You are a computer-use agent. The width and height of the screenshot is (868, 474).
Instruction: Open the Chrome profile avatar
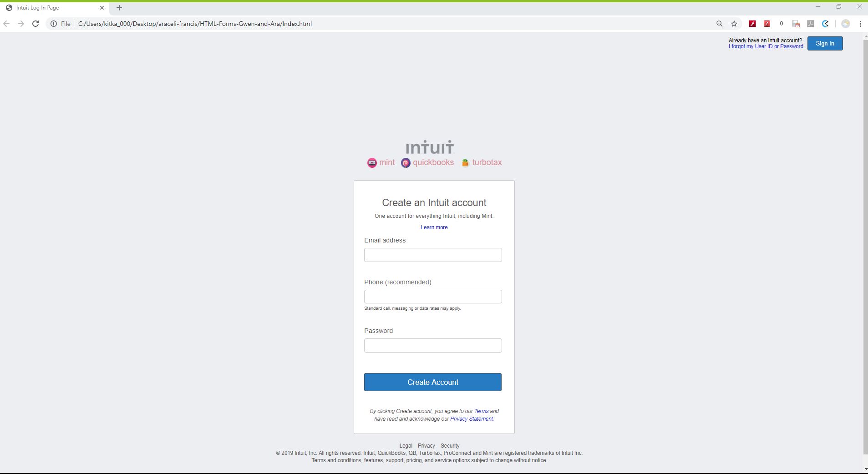tap(846, 24)
